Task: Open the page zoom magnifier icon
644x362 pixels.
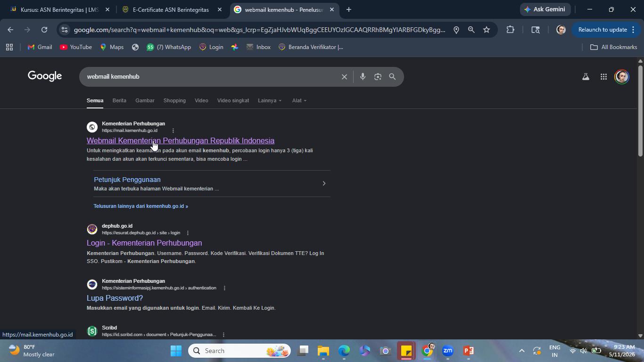Action: click(471, 30)
